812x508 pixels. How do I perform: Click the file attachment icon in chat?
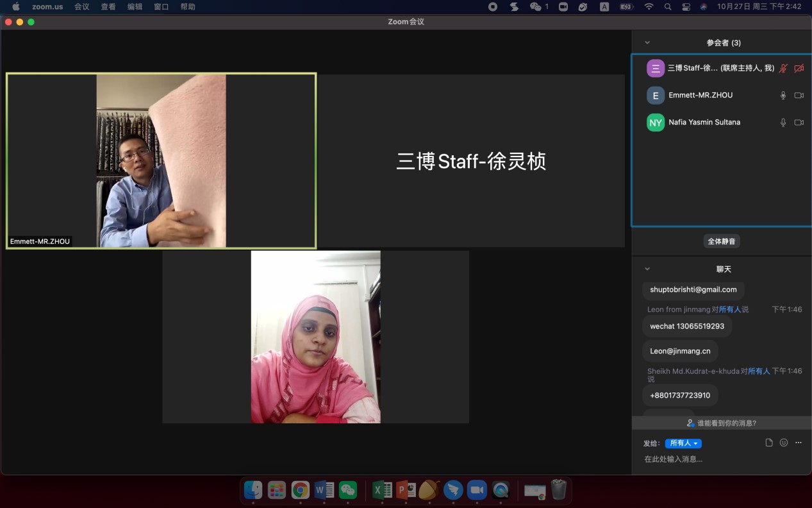point(769,443)
